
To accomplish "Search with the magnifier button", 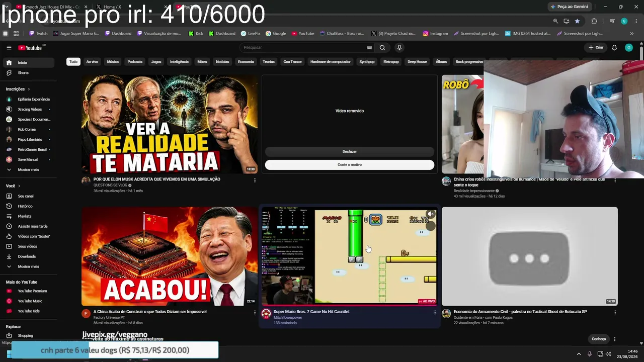I will coord(382,48).
